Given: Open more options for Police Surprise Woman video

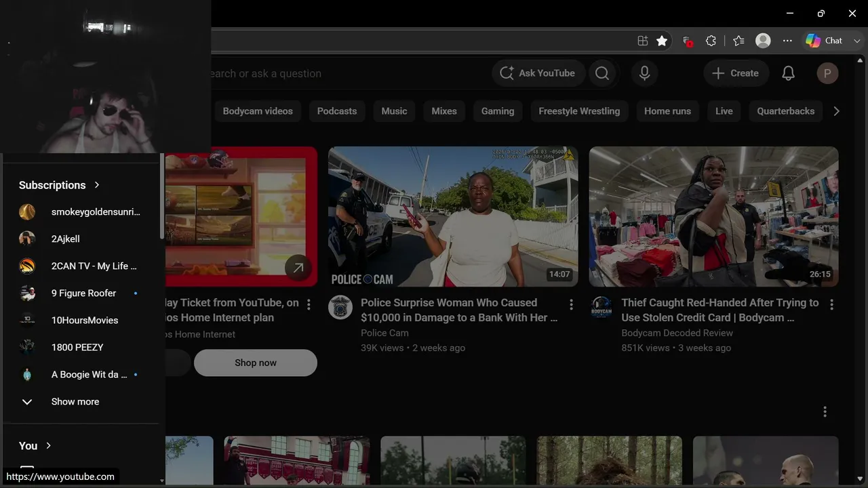Looking at the screenshot, I should (x=571, y=304).
